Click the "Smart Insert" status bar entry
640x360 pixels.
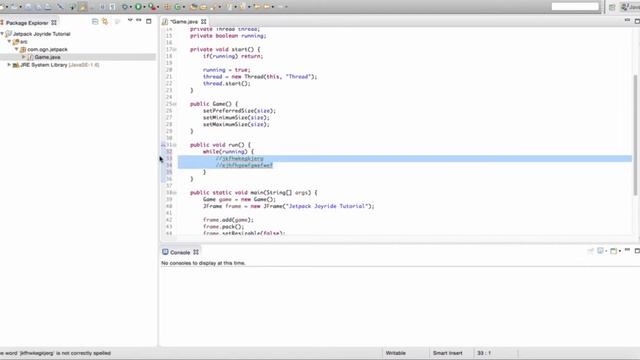(447, 353)
